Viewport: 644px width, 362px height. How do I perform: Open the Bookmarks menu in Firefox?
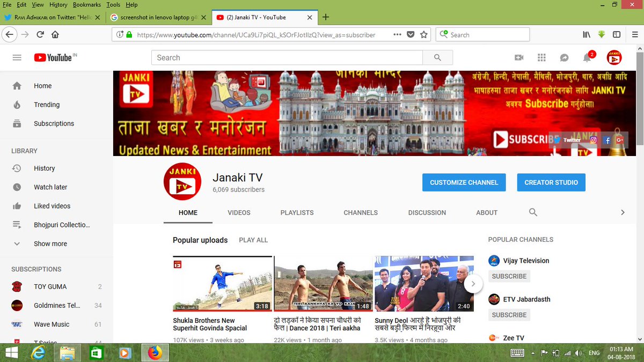click(87, 4)
